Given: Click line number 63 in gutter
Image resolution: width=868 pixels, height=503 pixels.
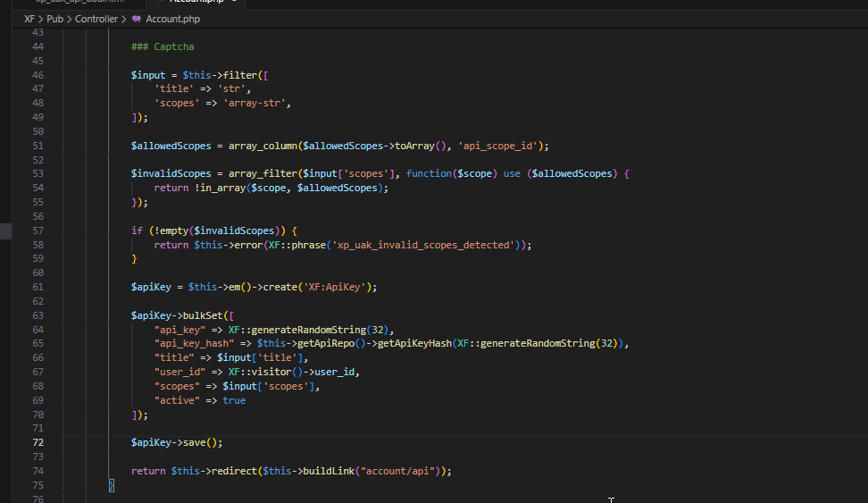Looking at the screenshot, I should tap(38, 315).
